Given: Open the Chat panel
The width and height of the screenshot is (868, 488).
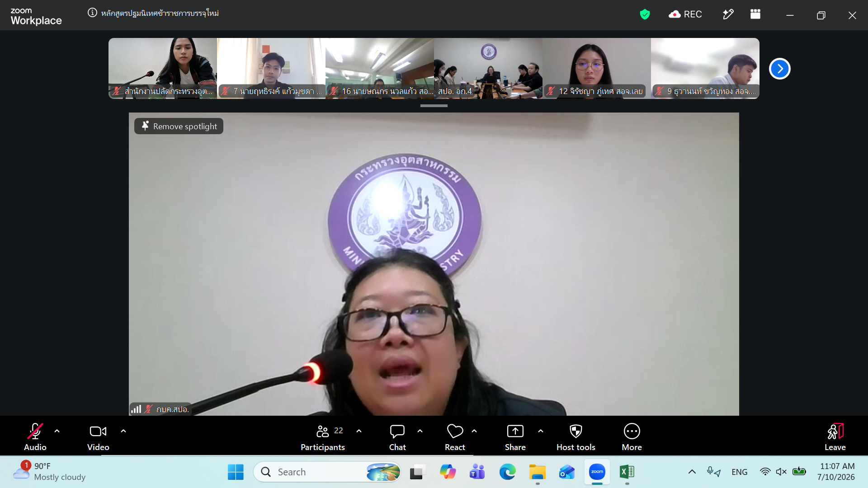Looking at the screenshot, I should tap(397, 437).
